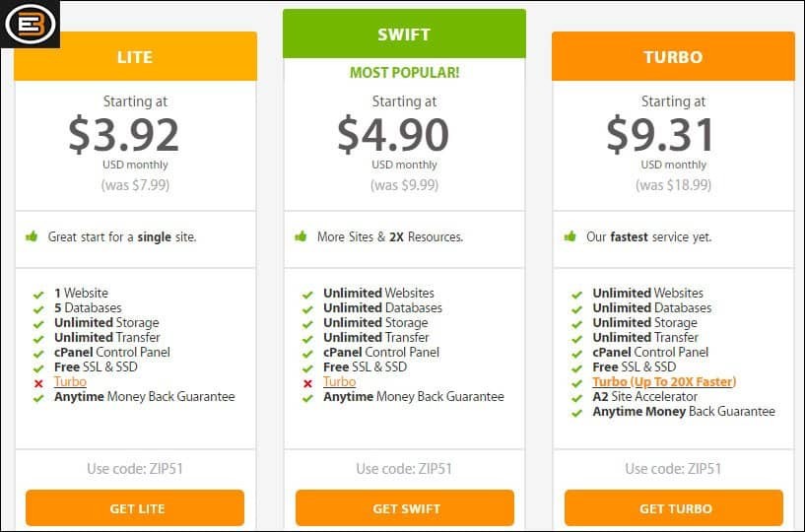Select the green SWIFT plan header
This screenshot has height=532, width=805.
coord(405,33)
